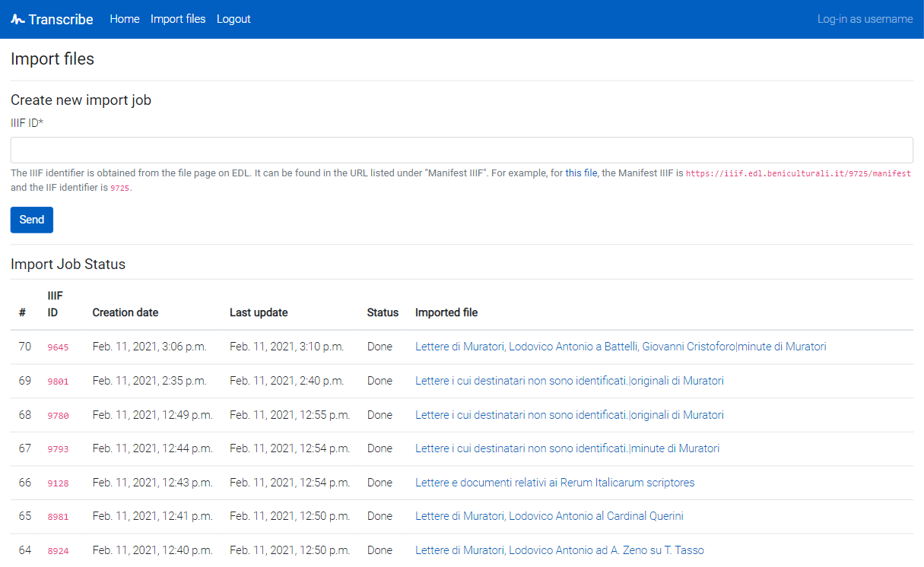Screen dimensions: 924x567
Task: Click the manifest URL code text
Action: click(799, 174)
